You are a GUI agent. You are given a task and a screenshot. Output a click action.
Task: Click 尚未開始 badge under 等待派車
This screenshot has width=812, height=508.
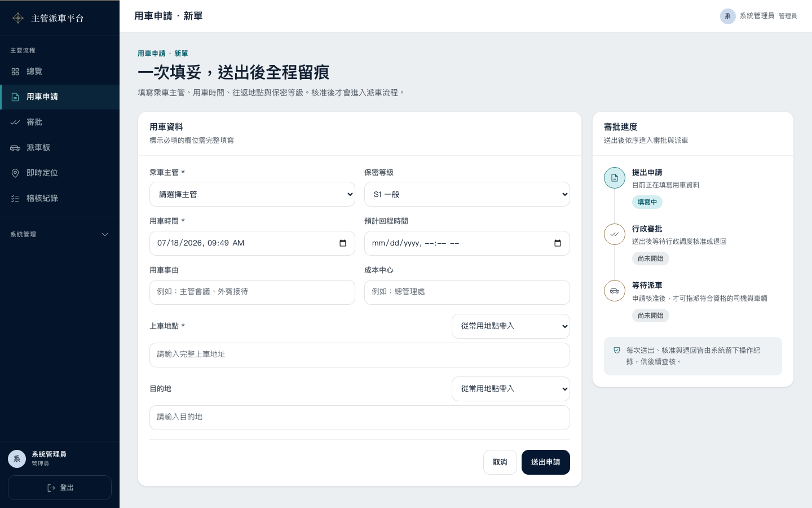point(651,316)
